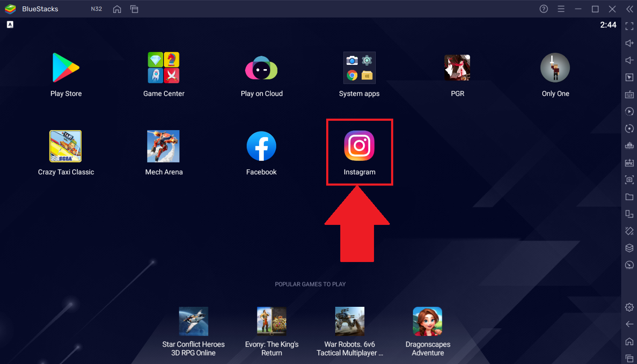Show recent apps via sidebar bottom icon

pos(629,358)
